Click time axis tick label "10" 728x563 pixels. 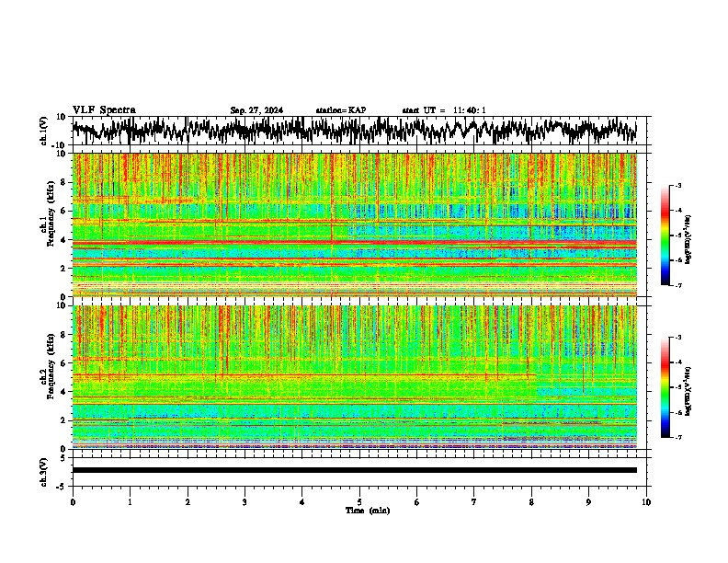[646, 502]
